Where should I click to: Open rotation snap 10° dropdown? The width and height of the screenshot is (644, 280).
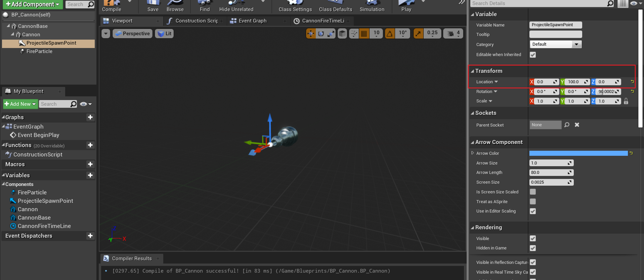[403, 34]
